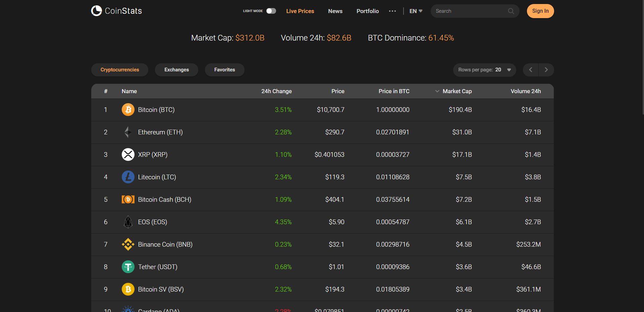
Task: Sort by Price column header
Action: click(338, 91)
